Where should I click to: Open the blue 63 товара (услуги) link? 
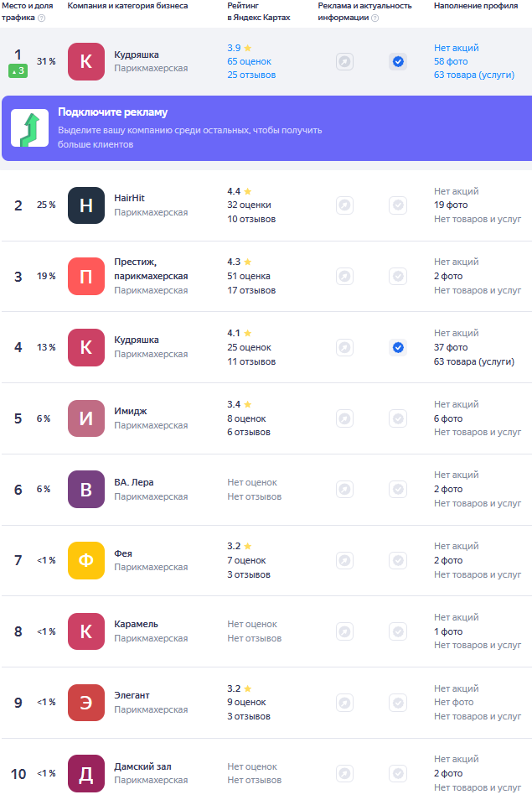[474, 75]
